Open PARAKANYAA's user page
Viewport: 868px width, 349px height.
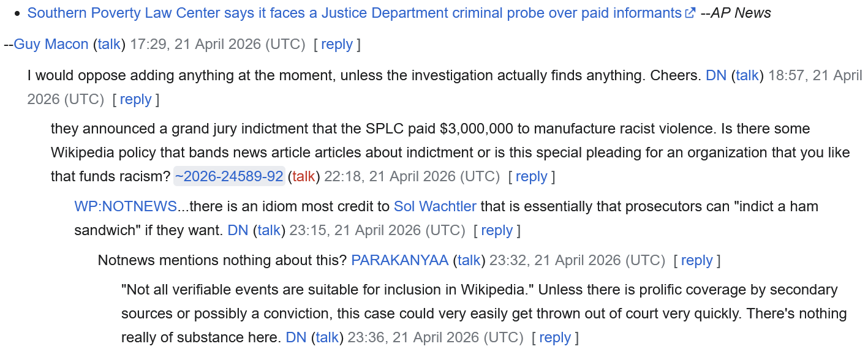[399, 260]
